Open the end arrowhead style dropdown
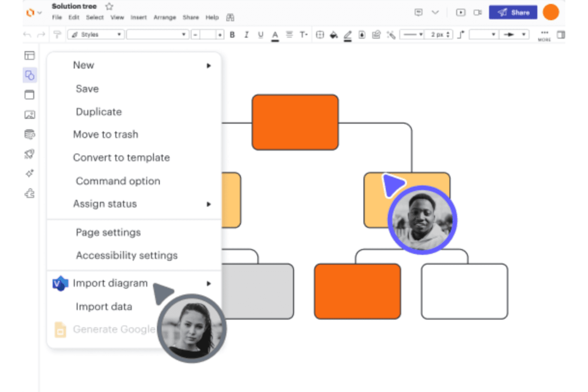 514,35
